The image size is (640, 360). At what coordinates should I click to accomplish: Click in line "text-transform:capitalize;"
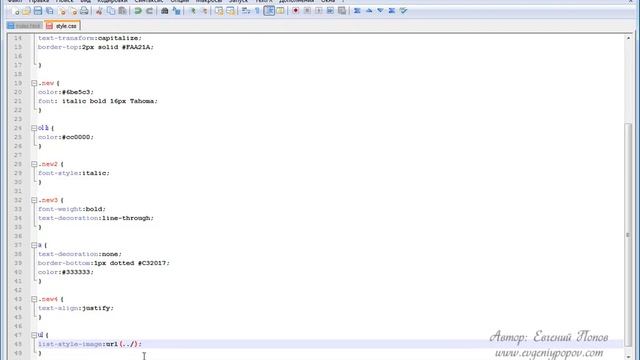coord(90,38)
